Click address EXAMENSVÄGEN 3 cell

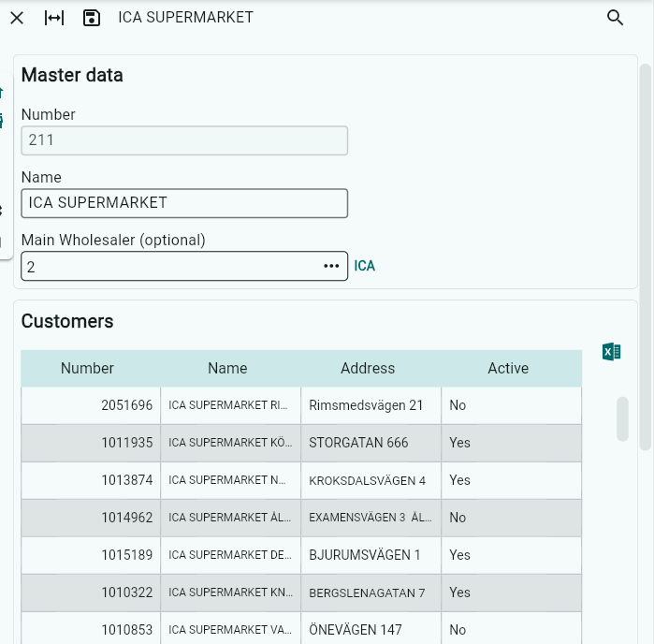(x=371, y=518)
